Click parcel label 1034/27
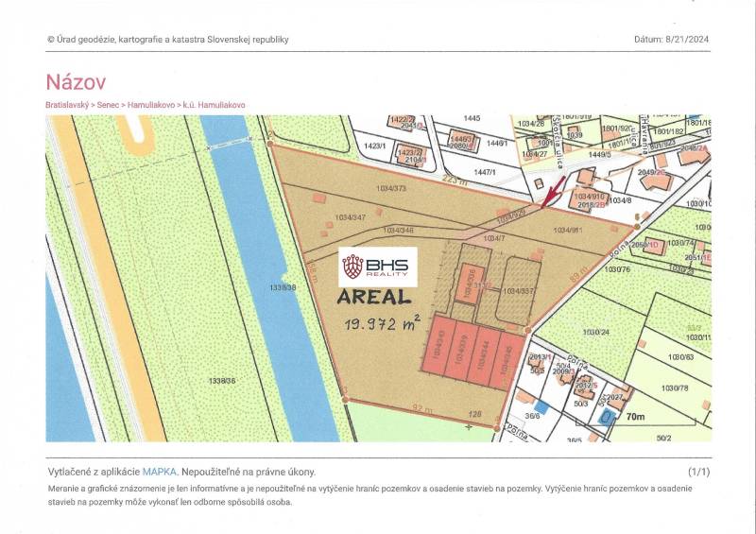 (535, 154)
